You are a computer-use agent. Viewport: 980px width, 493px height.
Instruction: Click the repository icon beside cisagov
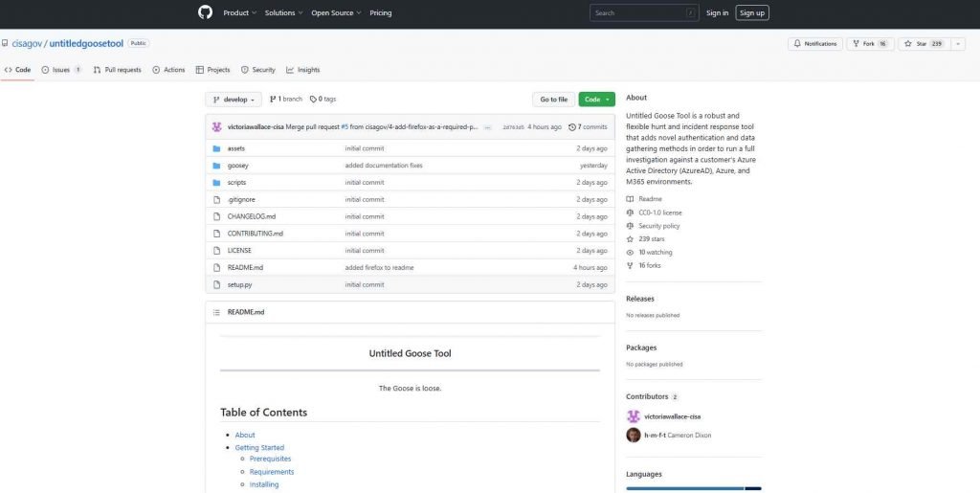5,44
